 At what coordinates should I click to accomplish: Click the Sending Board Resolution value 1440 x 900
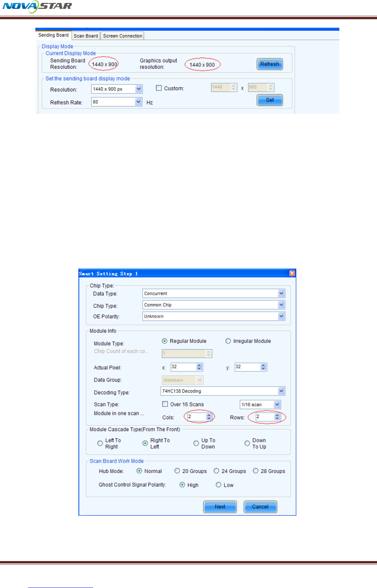(105, 65)
